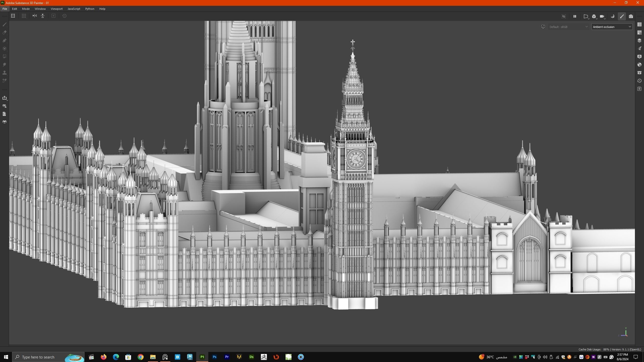This screenshot has height=362, width=644.
Task: Open the Windows notification center
Action: click(x=636, y=357)
